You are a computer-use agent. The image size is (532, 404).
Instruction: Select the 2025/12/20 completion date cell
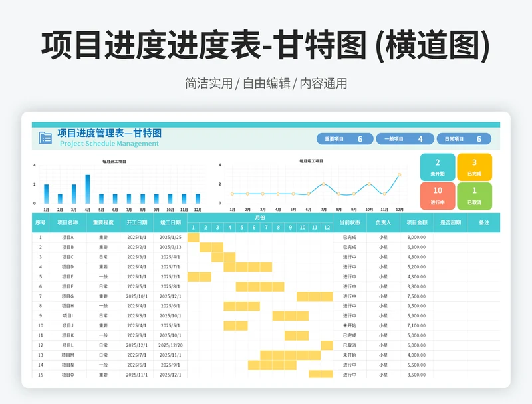tap(170, 345)
